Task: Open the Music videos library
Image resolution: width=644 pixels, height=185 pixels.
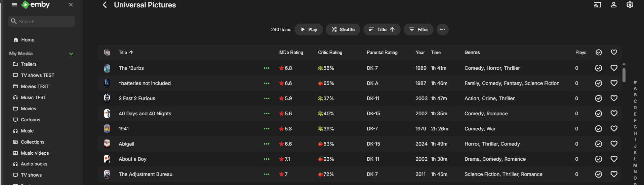Action: pos(35,153)
